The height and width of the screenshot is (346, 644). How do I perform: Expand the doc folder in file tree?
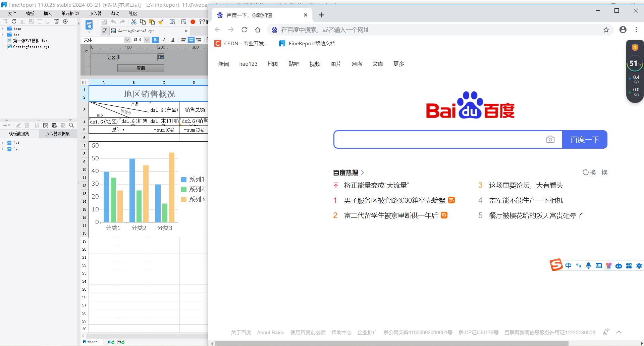pos(3,35)
